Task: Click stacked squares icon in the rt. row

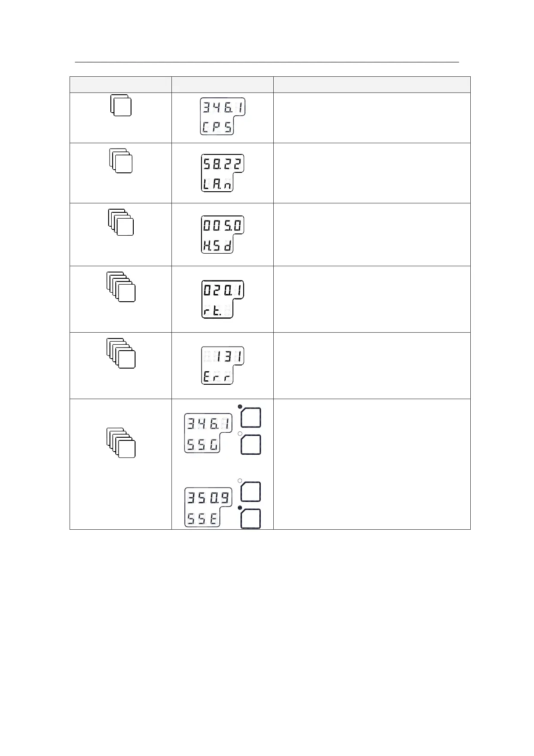Action: [121, 286]
